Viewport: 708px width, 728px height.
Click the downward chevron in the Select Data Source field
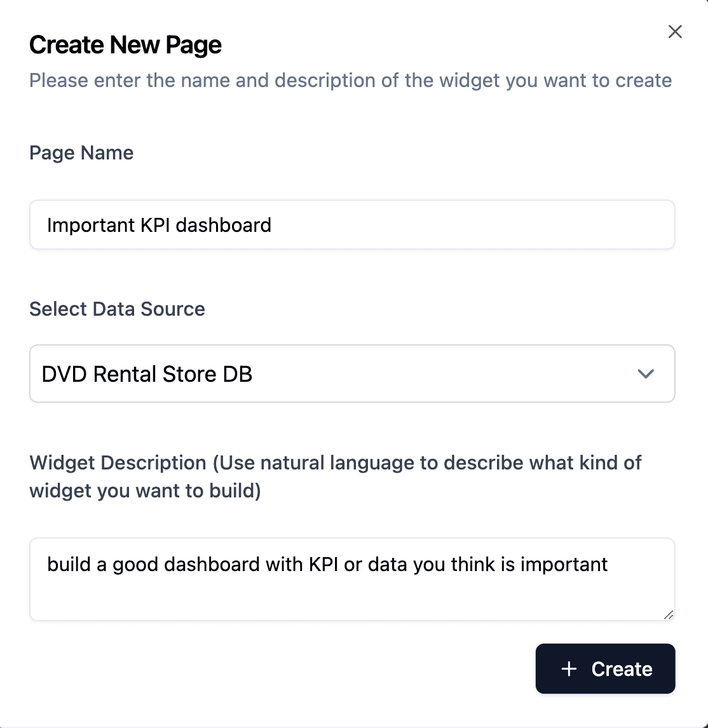click(x=646, y=374)
